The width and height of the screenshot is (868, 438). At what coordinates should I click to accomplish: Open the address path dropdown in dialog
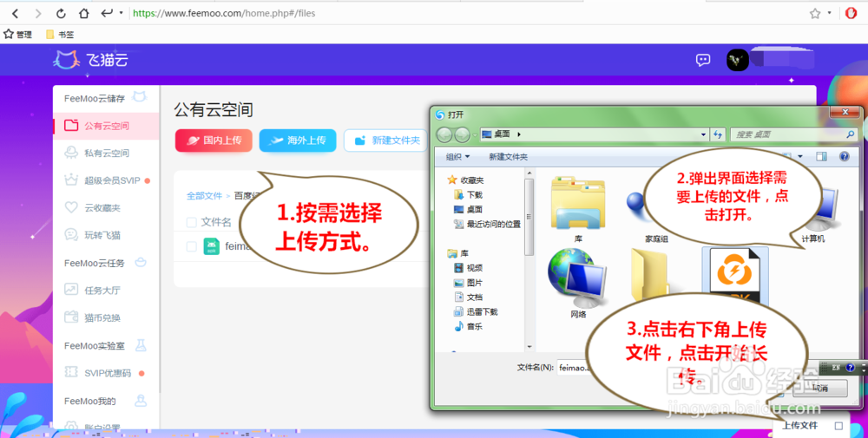click(x=704, y=134)
